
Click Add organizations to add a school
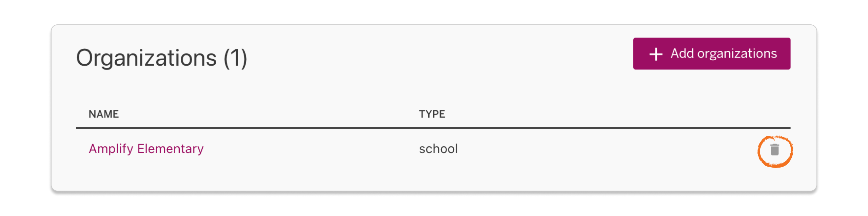click(x=711, y=53)
